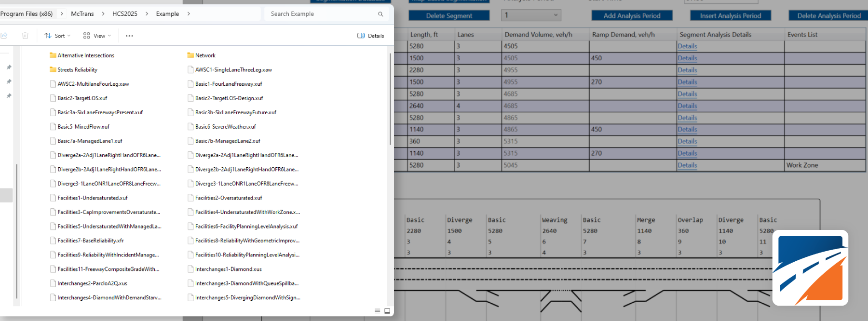Click the Merge segment label in diagram
868x321 pixels.
point(646,220)
